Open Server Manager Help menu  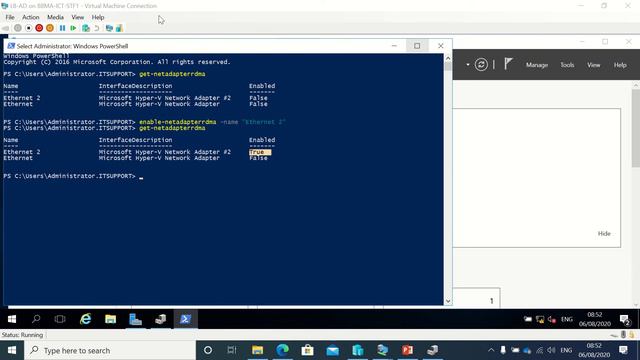620,65
